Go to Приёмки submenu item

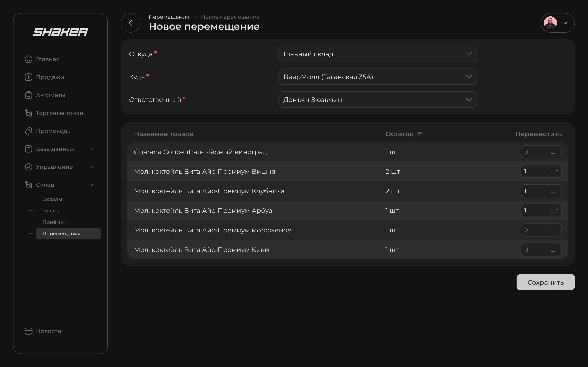[54, 222]
